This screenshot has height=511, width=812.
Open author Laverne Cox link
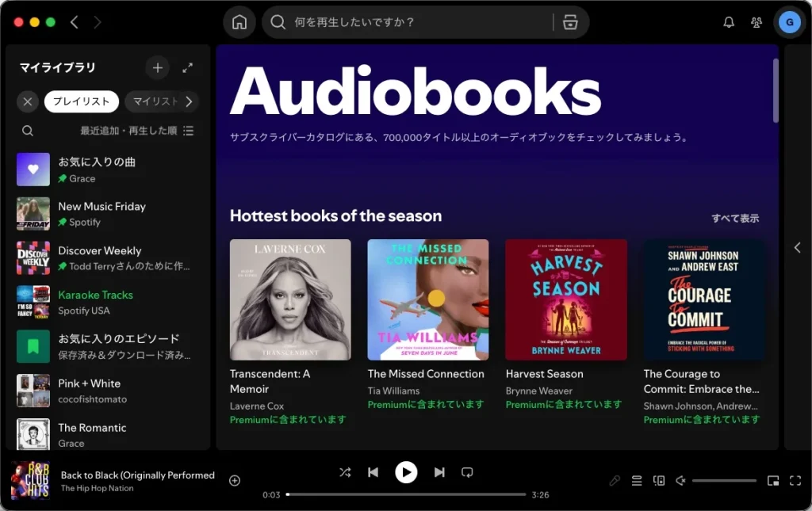257,406
